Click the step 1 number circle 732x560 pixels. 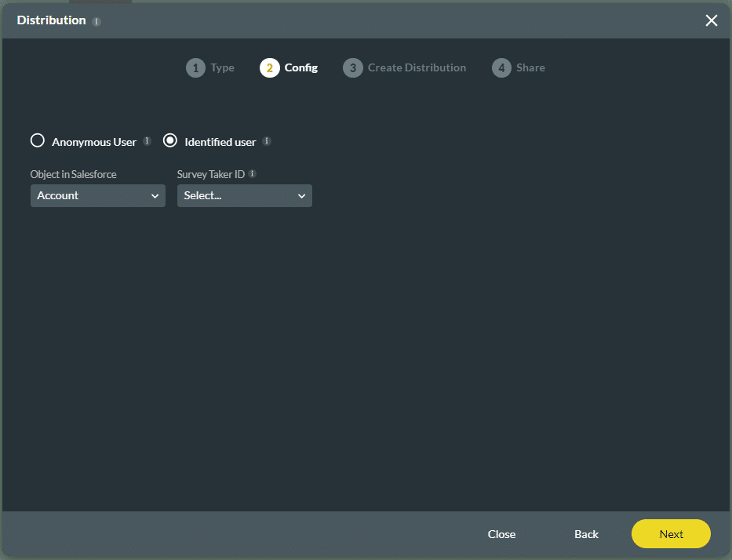195,68
